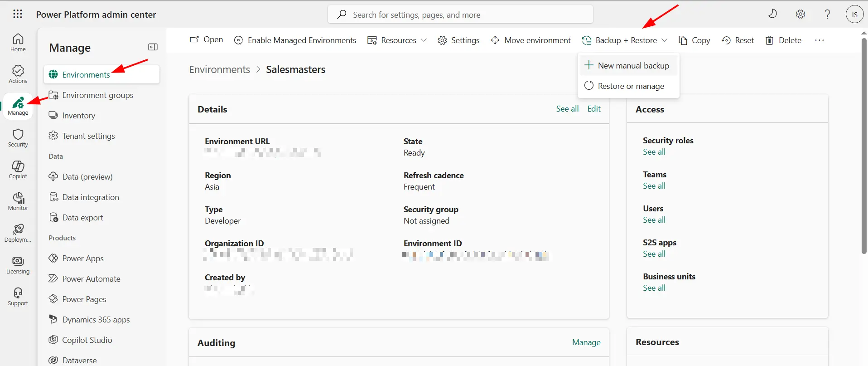Viewport: 868px width, 366px height.
Task: Open Licensing in the left rail
Action: coord(18,265)
